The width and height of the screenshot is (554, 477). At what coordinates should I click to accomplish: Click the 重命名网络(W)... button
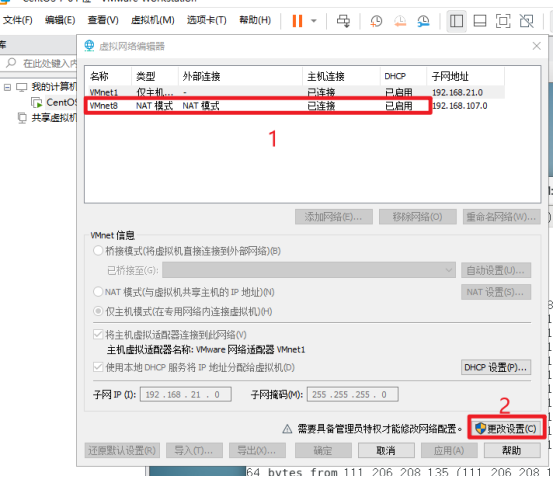click(502, 217)
